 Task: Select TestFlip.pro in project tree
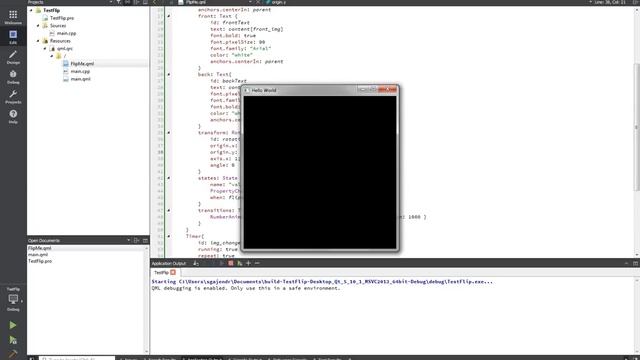click(x=62, y=18)
